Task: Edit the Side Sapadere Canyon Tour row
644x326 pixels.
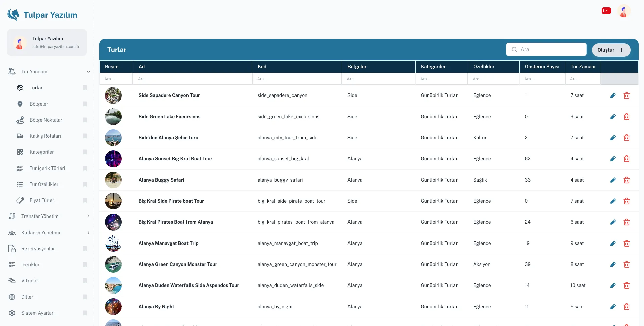Action: pos(613,95)
